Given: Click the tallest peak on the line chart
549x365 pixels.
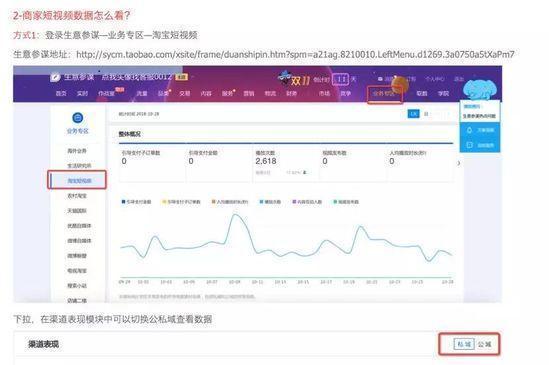Looking at the screenshot, I should click(x=236, y=214).
